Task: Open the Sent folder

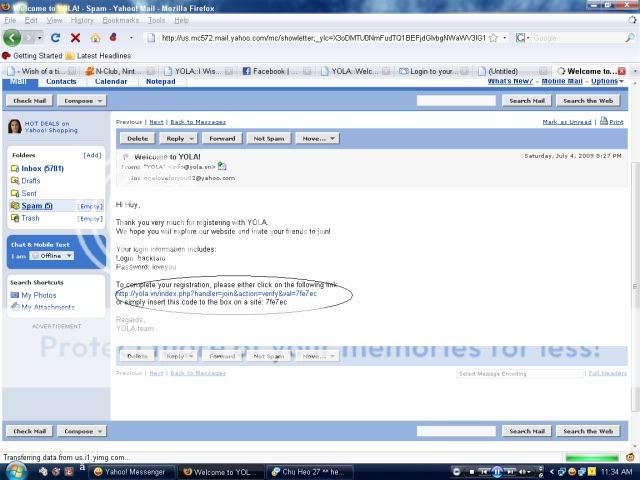Action: [29, 193]
